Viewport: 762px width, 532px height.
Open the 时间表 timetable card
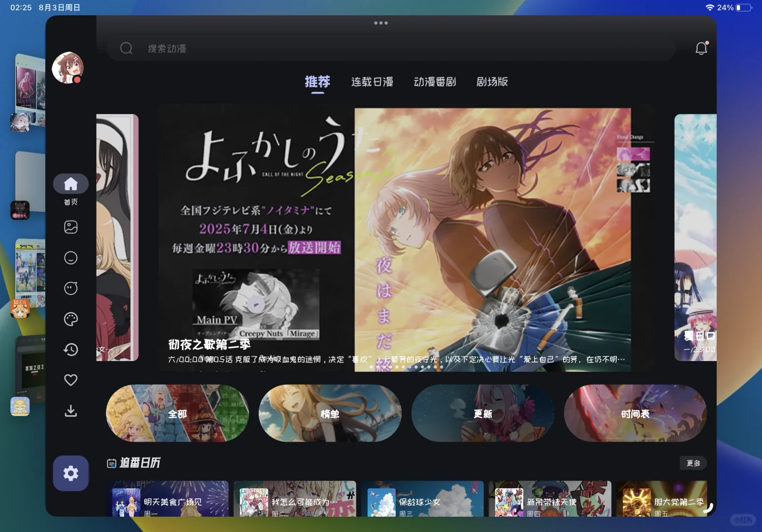point(635,413)
